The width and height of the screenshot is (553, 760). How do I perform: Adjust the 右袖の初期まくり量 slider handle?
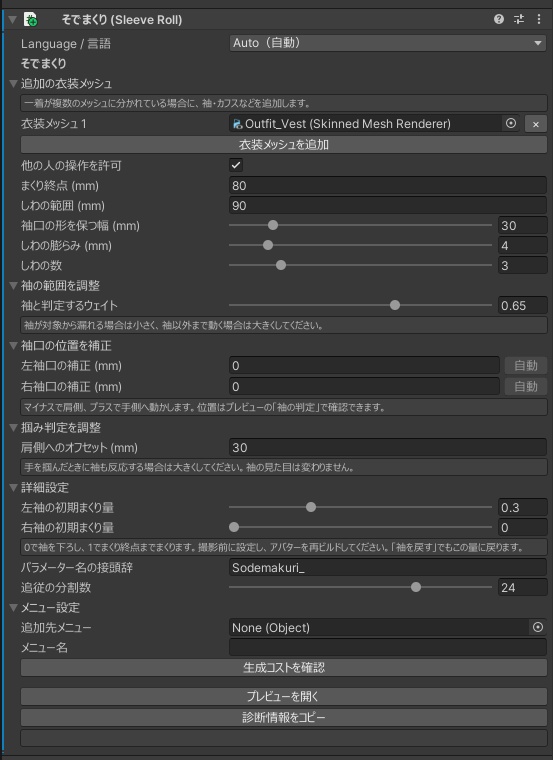tap(234, 527)
